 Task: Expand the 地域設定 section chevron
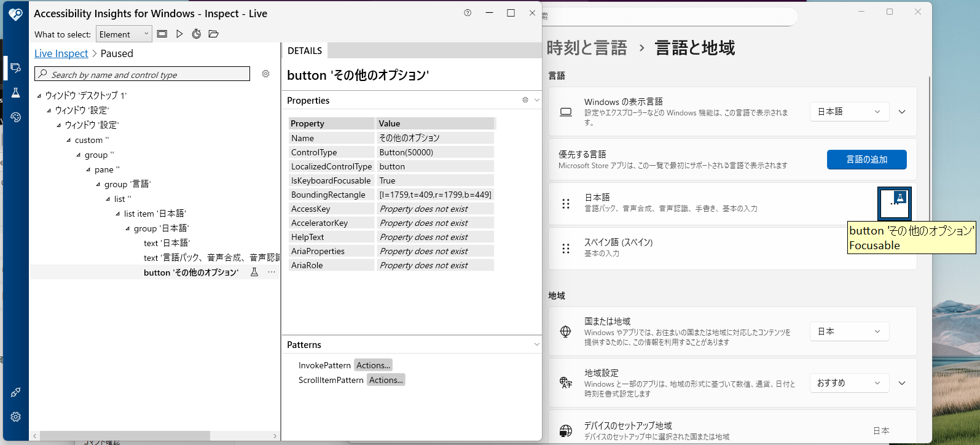click(x=902, y=383)
